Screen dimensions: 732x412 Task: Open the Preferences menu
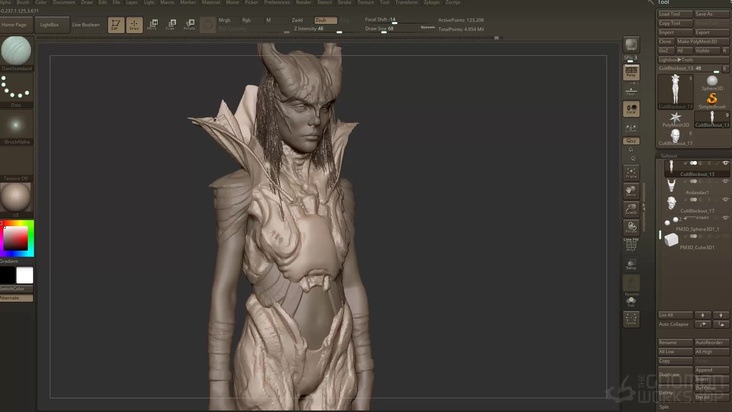point(277,2)
